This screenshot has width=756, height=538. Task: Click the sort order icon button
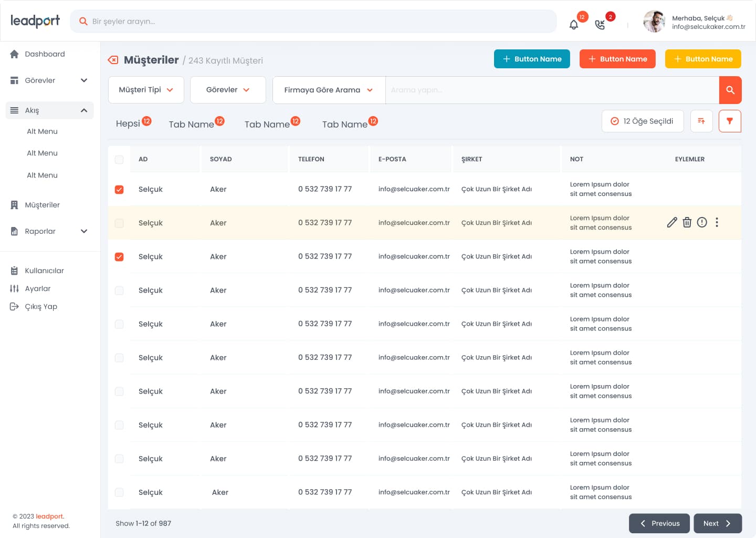tap(701, 121)
